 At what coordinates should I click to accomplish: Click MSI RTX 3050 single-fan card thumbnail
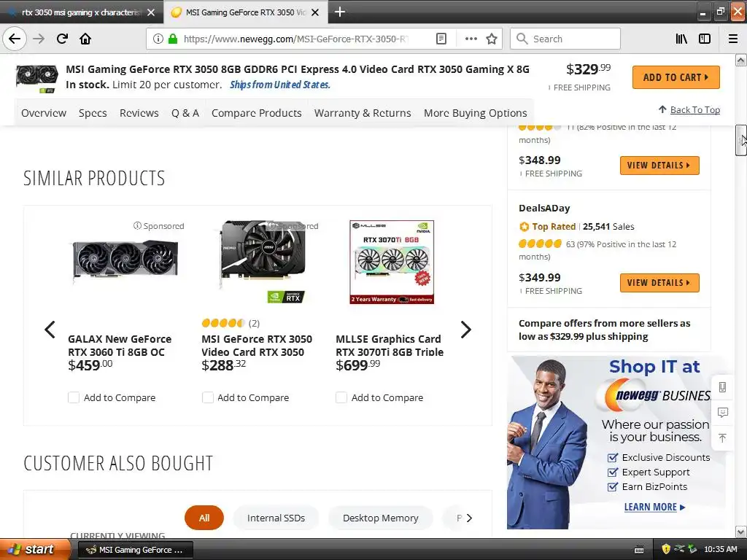[264, 261]
